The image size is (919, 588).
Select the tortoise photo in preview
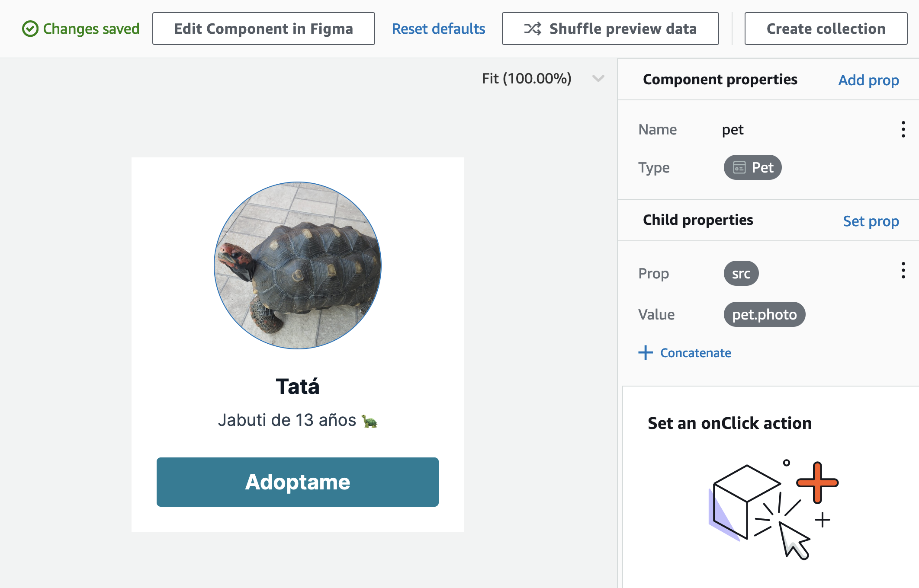(x=298, y=265)
